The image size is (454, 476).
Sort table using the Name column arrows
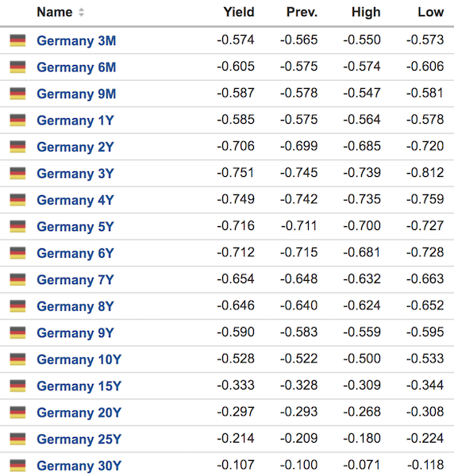coord(81,13)
